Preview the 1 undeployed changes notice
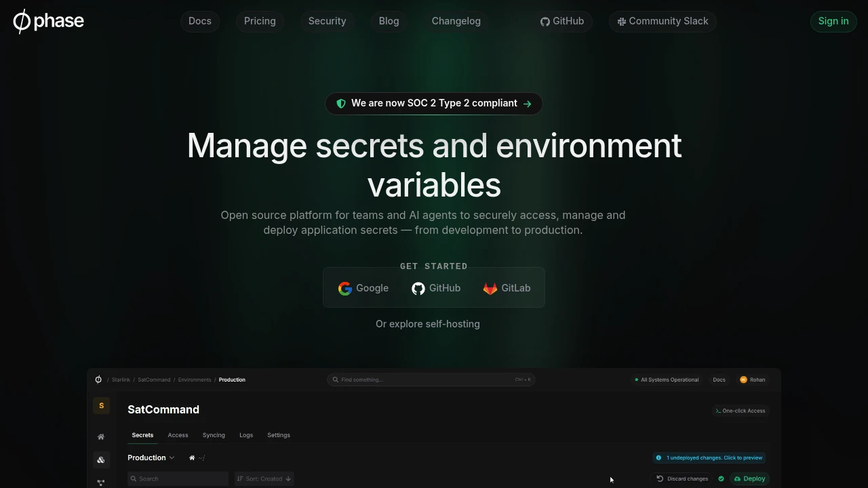868x488 pixels. click(709, 457)
